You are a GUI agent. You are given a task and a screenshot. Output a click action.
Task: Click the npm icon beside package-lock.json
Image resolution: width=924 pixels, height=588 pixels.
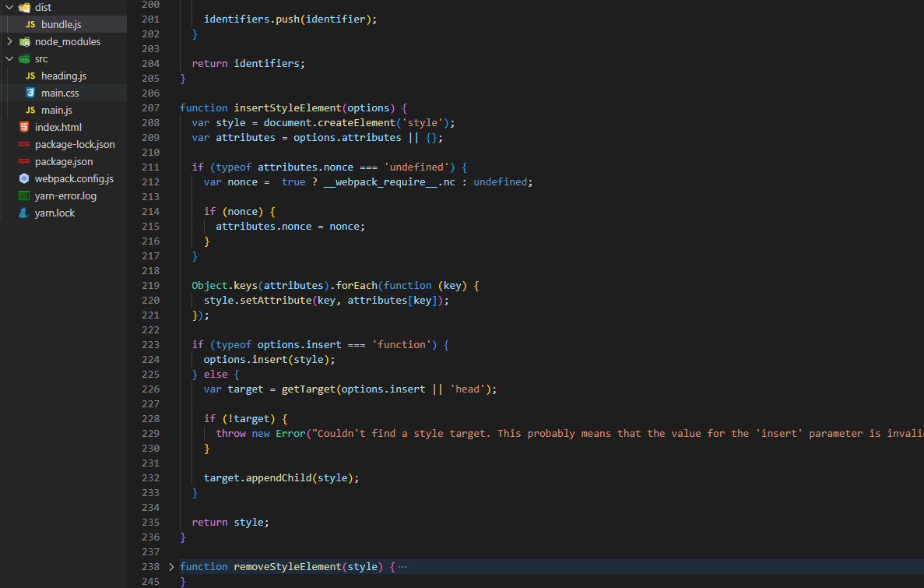pos(24,145)
